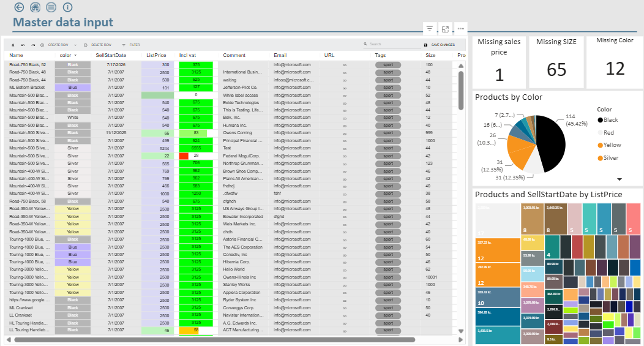The width and height of the screenshot is (644, 346).
Task: Sort by the Size column header
Action: 430,55
